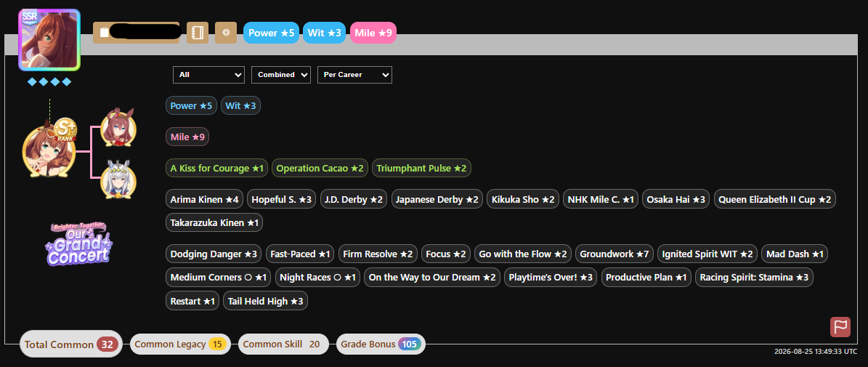Viewport: 868px width, 367px height.
Task: Select the outlined Mile ★9 spark tag
Action: [x=187, y=137]
